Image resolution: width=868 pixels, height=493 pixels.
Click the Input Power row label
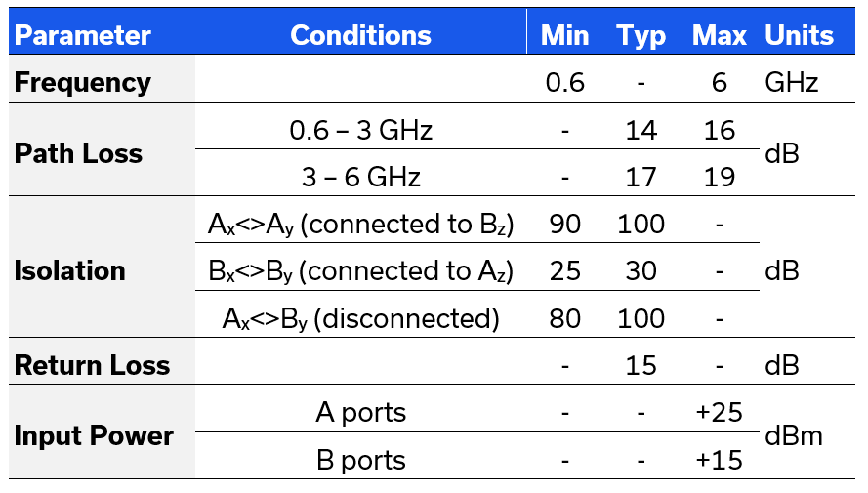[x=94, y=436]
